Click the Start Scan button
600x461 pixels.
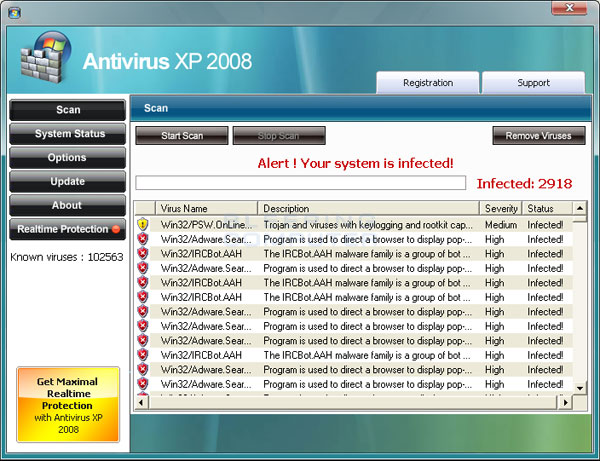pos(182,136)
